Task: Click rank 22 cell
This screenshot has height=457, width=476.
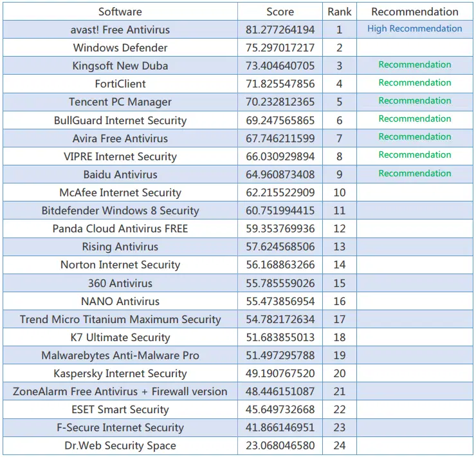Action: [340, 410]
